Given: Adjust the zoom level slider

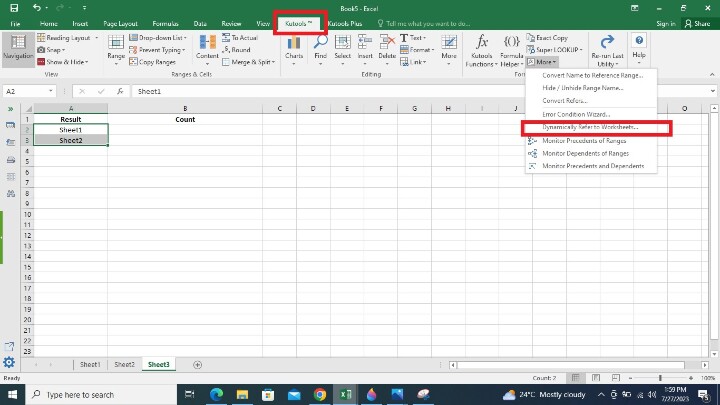Looking at the screenshot, I should coord(660,378).
